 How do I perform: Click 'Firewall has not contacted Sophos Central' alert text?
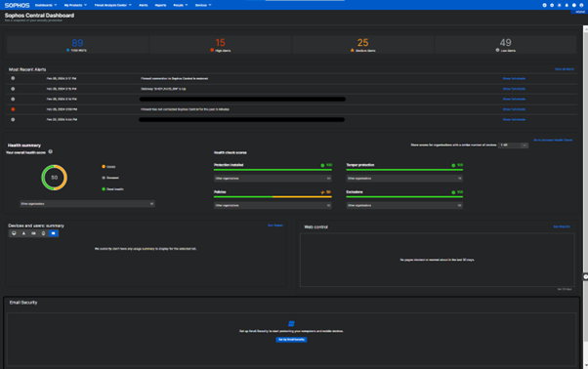(185, 109)
